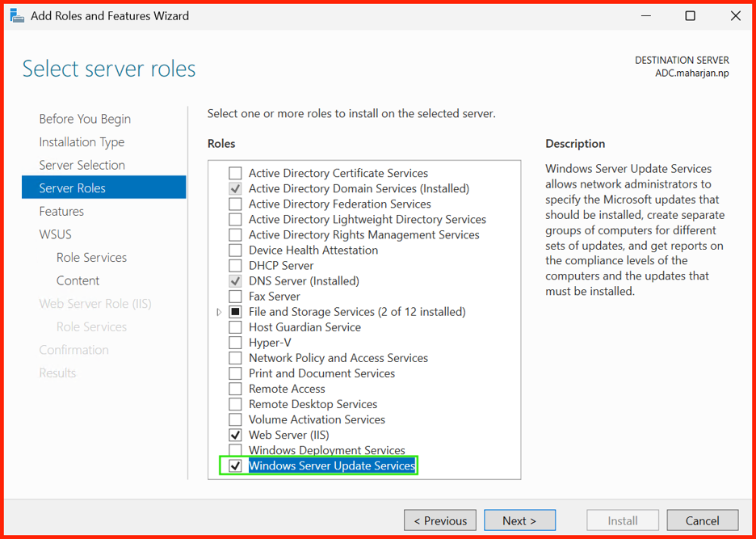Screen dimensions: 756x539
Task: Maximize the wizard window
Action: [690, 16]
